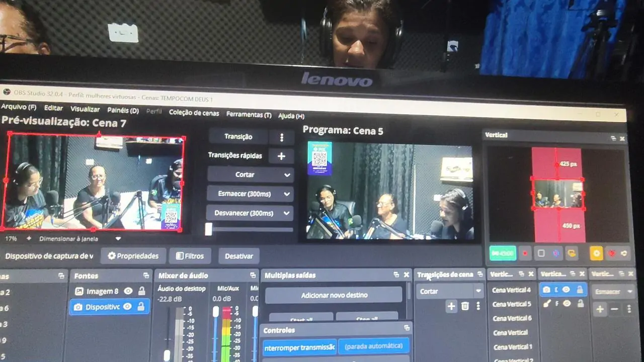The image size is (644, 362).
Task: Open the Cortar dropdown in Transições de cena
Action: tap(478, 291)
